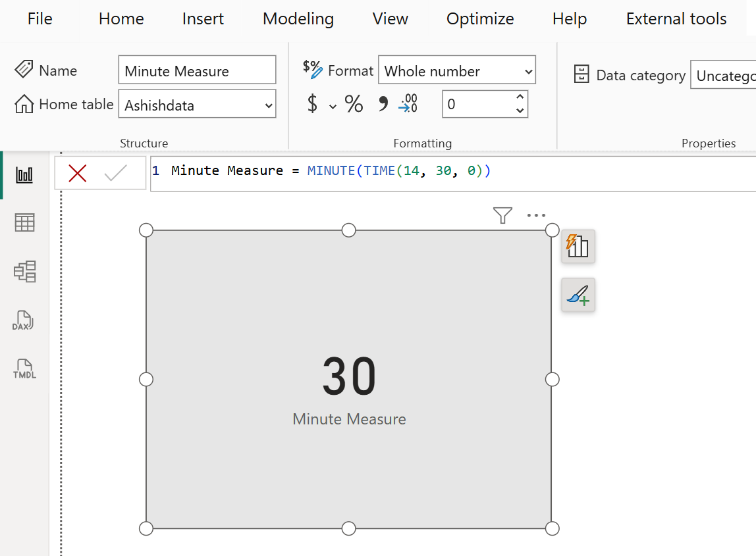
Task: Cancel the formula edit with the red X
Action: coord(77,172)
